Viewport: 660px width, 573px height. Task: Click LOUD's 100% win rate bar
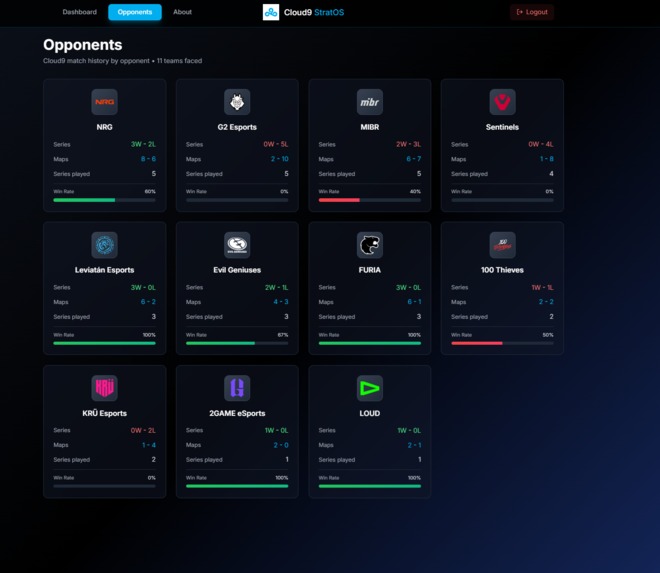(x=370, y=486)
